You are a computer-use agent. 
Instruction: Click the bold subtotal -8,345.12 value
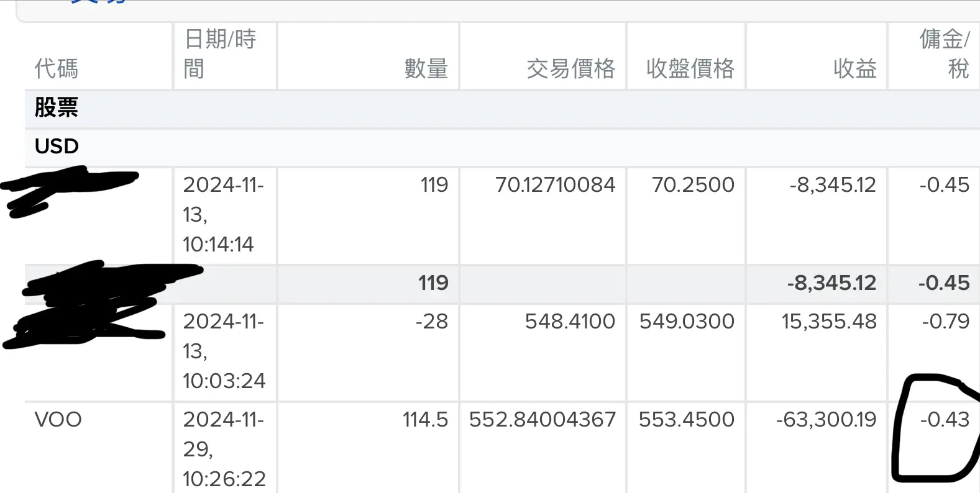[831, 283]
